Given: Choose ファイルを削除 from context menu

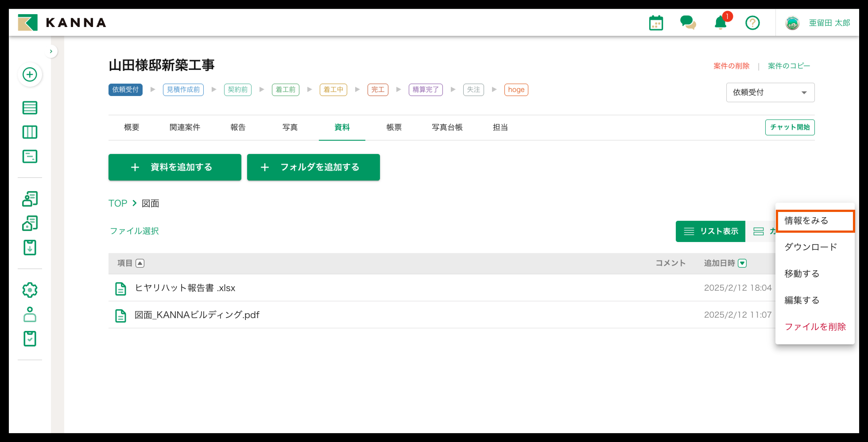Looking at the screenshot, I should click(x=815, y=327).
